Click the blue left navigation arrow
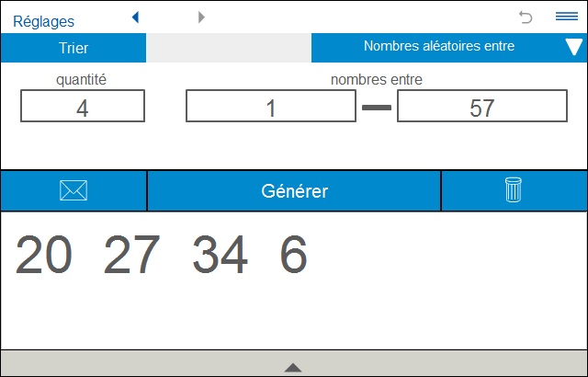This screenshot has height=377, width=588. (136, 17)
